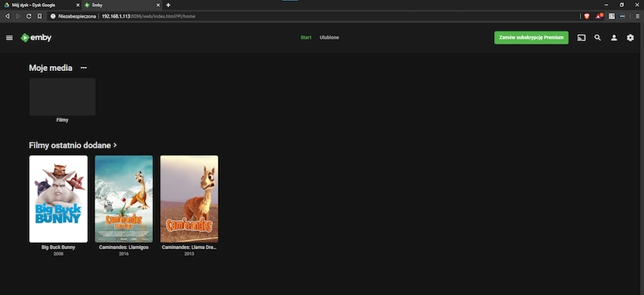Click the 'Niezabezpieczona' security warning icon

click(53, 16)
